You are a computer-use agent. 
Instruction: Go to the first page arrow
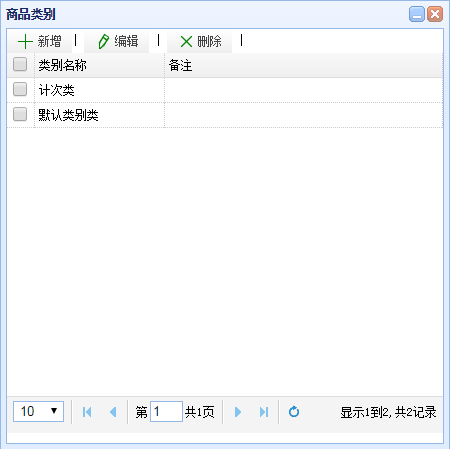tap(87, 412)
